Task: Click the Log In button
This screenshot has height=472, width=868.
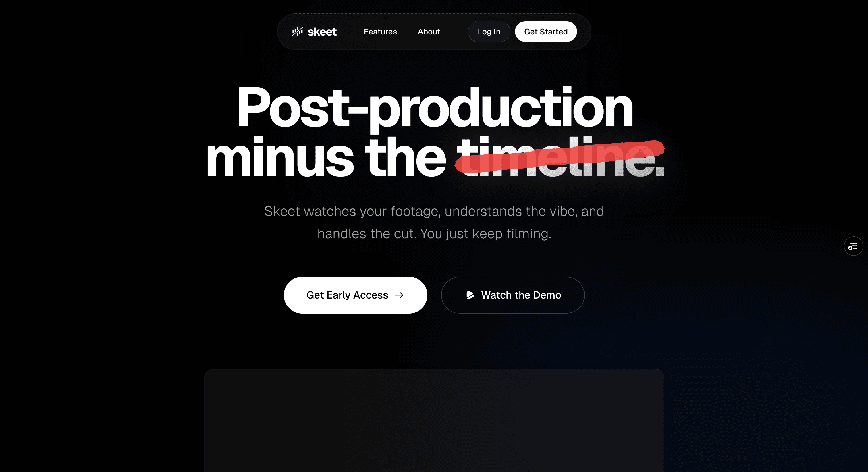Action: [x=489, y=32]
